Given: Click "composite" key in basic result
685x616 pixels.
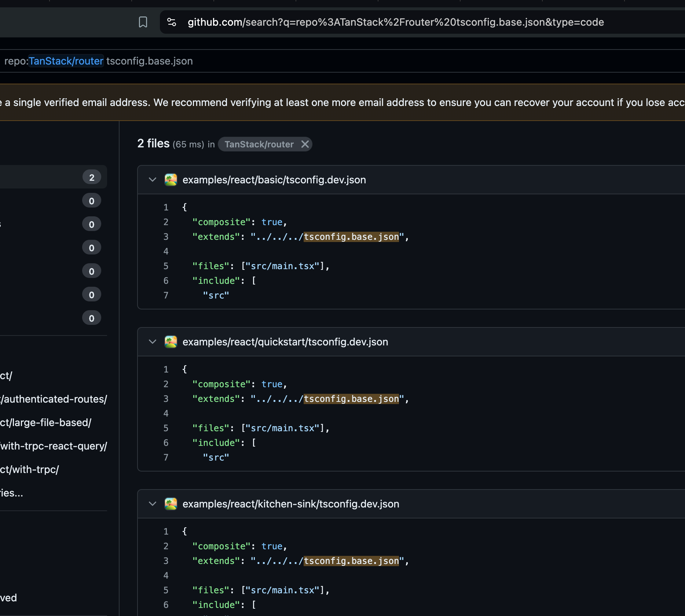Looking at the screenshot, I should click(x=221, y=222).
